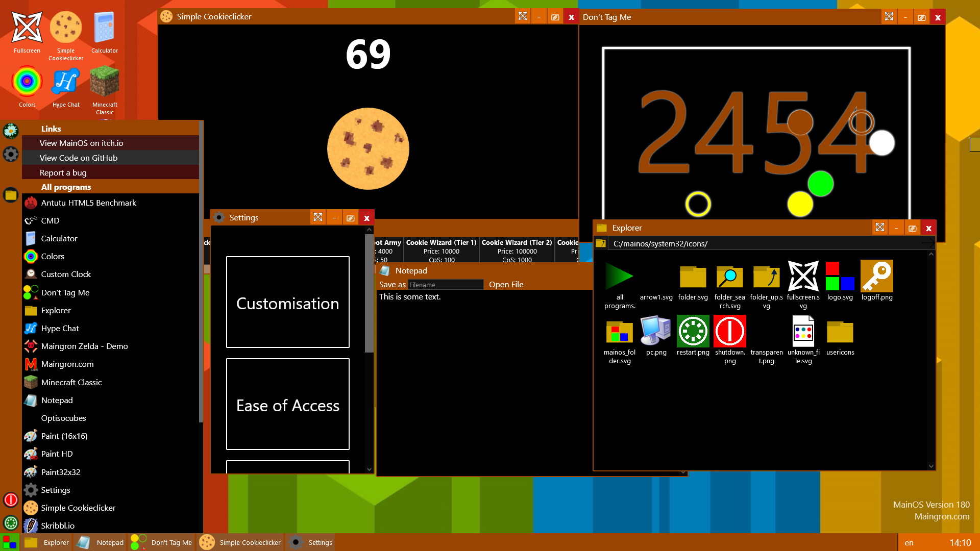Open shutdown.png file icon in Explorer

click(x=729, y=332)
